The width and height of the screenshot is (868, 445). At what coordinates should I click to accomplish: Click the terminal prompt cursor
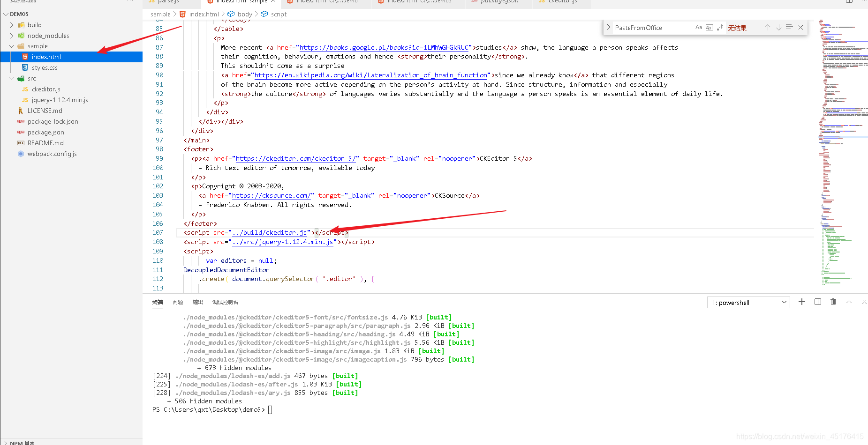270,410
